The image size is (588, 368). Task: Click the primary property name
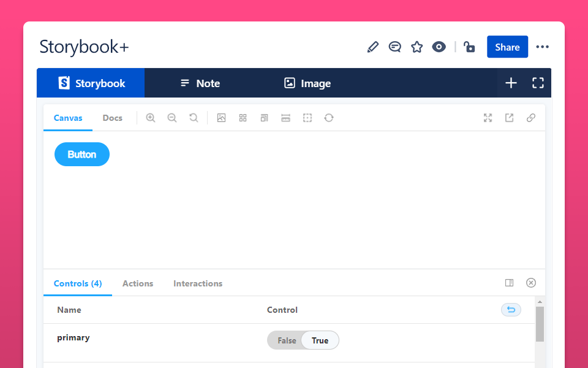(x=73, y=337)
